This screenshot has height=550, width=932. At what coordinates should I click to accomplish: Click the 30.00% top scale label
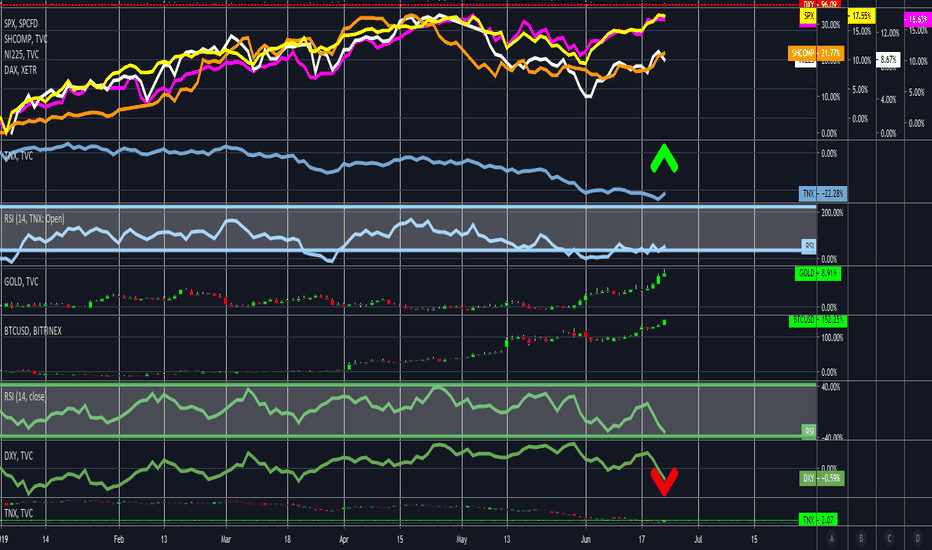pyautogui.click(x=830, y=25)
